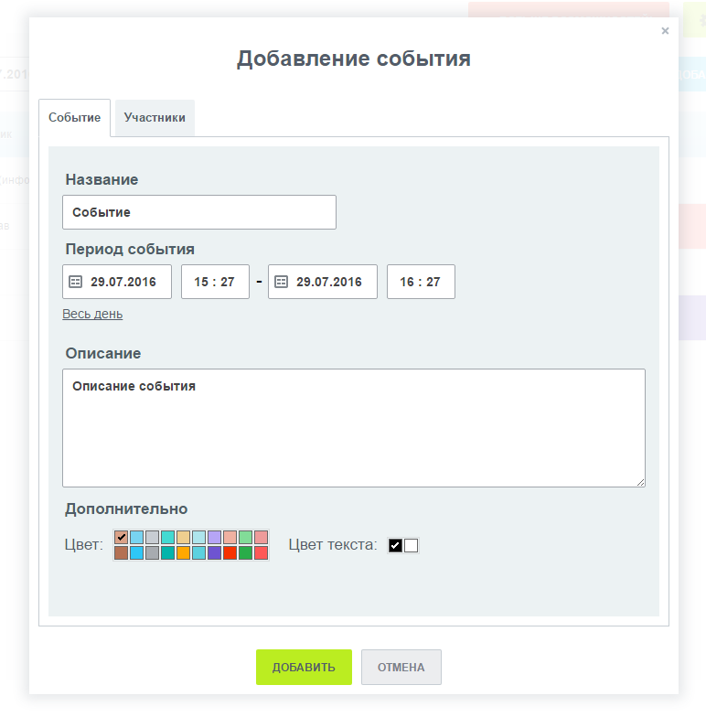Select black text color swatch

(x=395, y=546)
